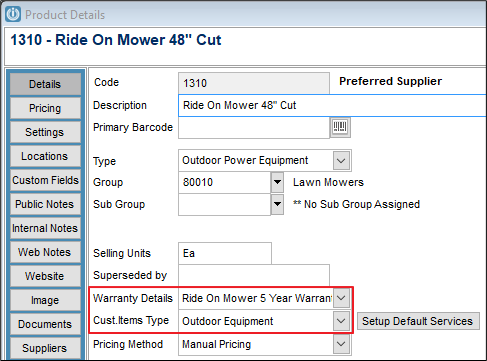487x361 pixels.
Task: Expand the Cust.Items Type dropdown
Action: tap(341, 321)
